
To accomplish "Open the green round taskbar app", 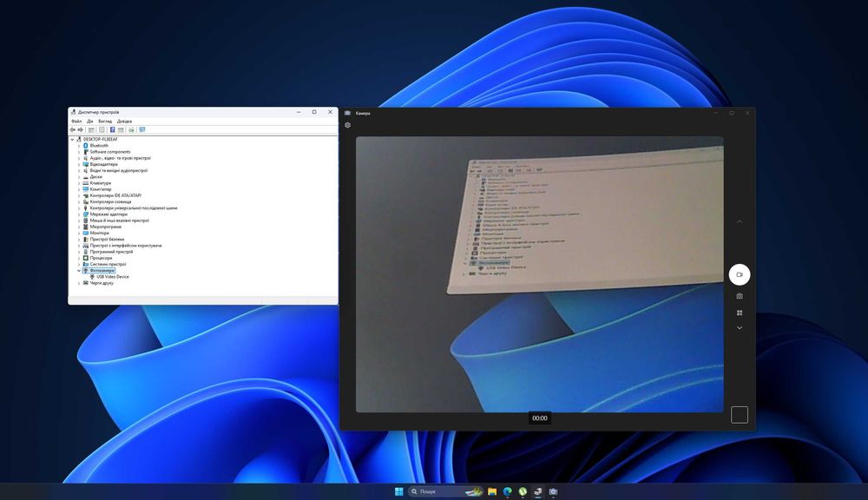I will [x=523, y=491].
